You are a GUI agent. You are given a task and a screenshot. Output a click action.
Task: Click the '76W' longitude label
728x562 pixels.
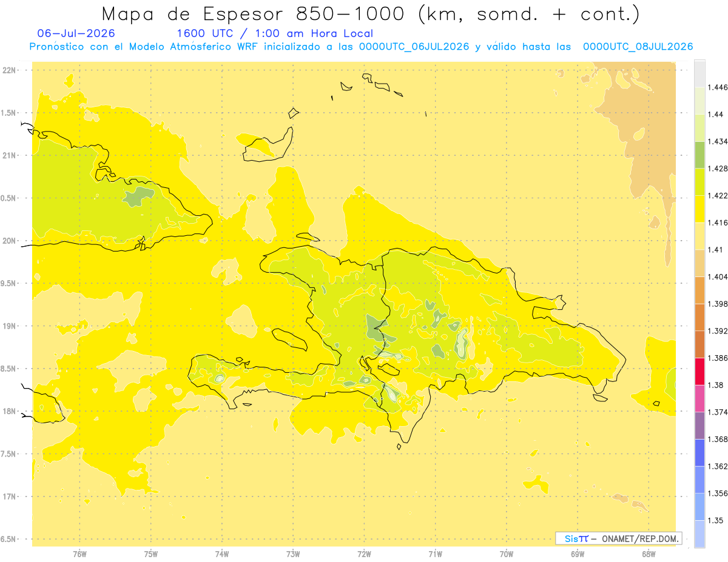79,554
